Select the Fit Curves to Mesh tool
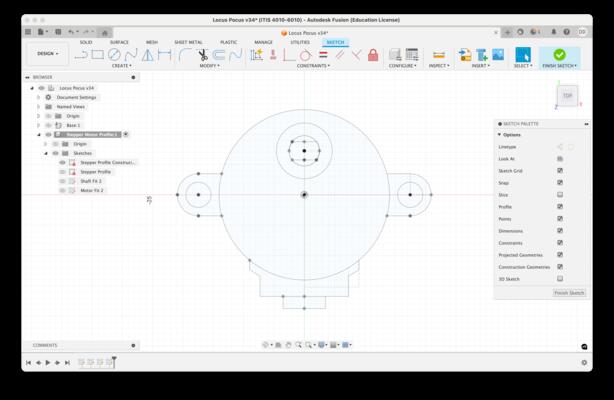This screenshot has width=614, height=400. (x=235, y=55)
